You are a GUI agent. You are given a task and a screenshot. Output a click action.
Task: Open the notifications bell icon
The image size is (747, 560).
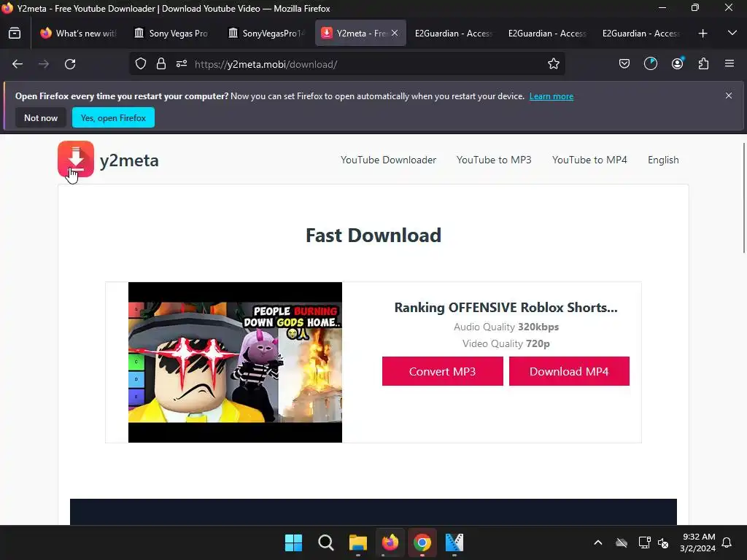[727, 542]
